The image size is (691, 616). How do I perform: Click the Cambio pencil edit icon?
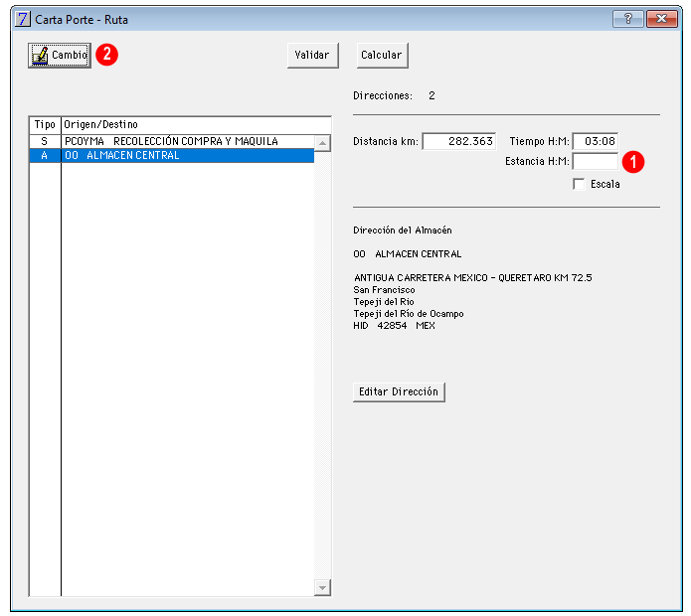coord(40,56)
